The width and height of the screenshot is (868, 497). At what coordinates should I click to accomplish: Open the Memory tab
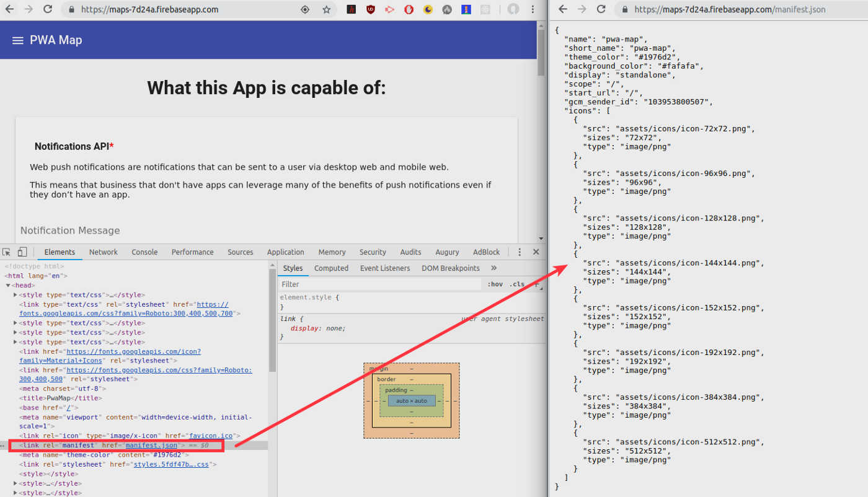point(332,252)
